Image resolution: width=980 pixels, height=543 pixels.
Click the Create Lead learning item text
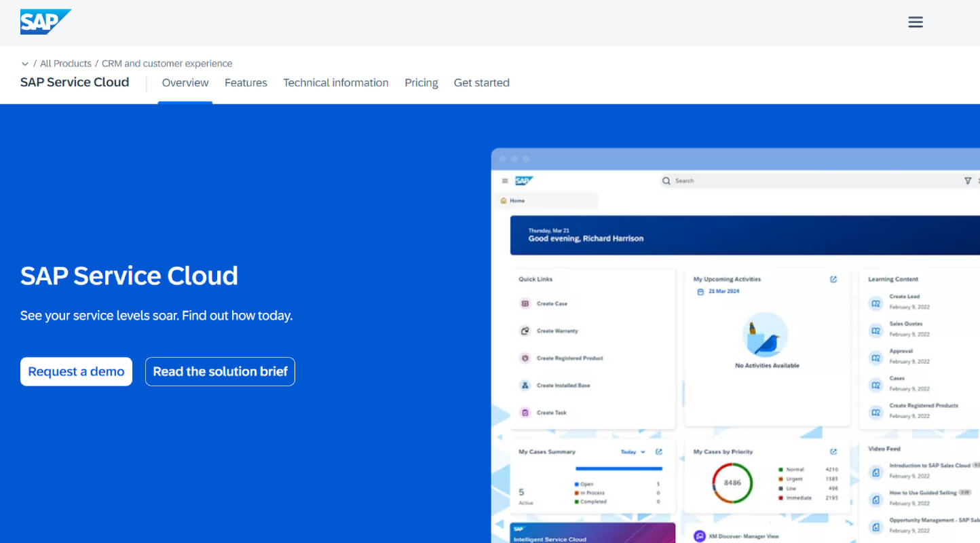(x=905, y=297)
